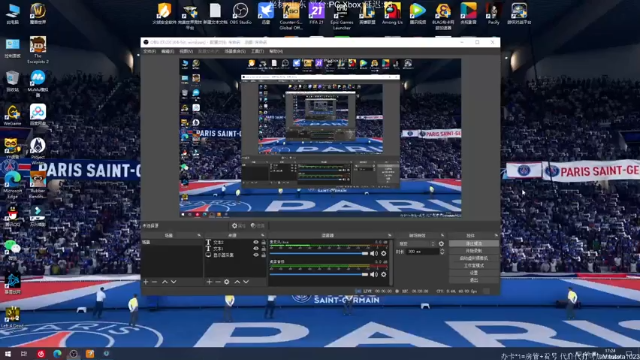Hide the first text source with eye icon
Screen dimensions: 640x360
click(256, 242)
